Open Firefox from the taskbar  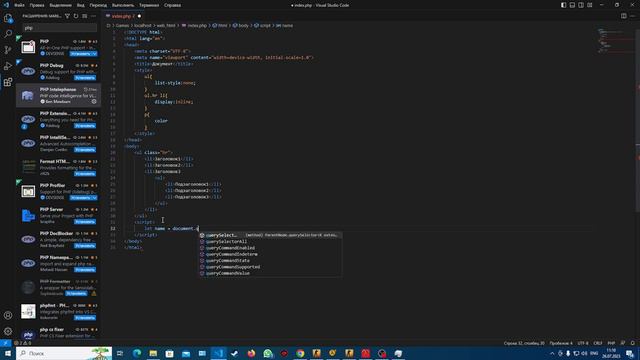(x=251, y=353)
